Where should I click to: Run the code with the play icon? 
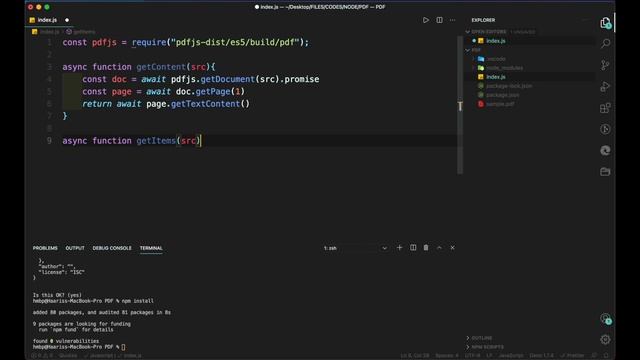point(426,20)
